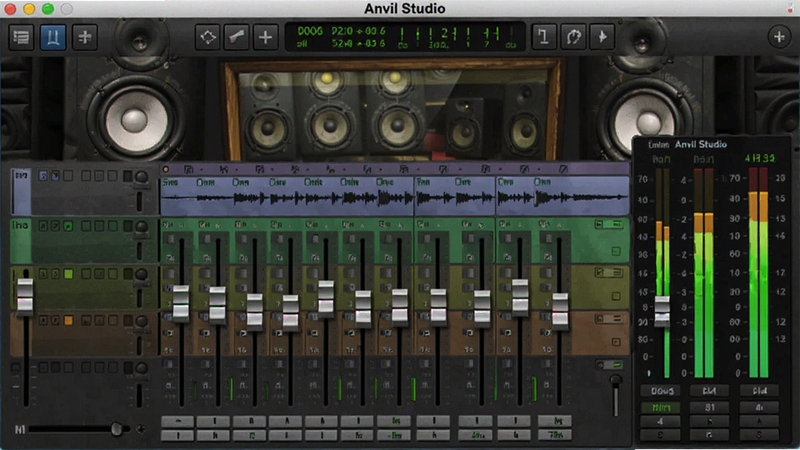The image size is (800, 450).
Task: Click the horizontal zoom slider knob at bottom left
Action: [117, 429]
